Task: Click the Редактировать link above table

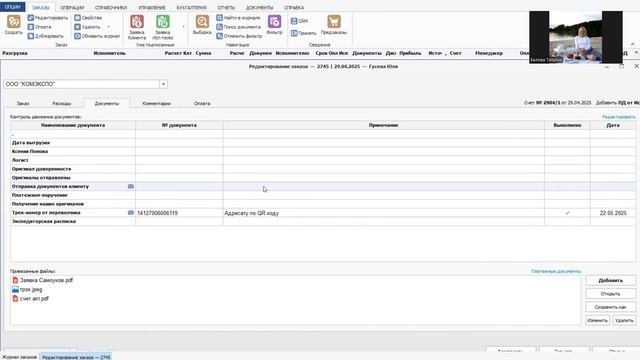Action: point(619,117)
